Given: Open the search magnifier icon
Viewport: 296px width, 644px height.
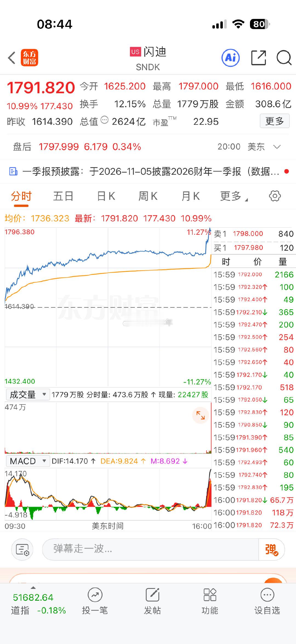Looking at the screenshot, I should pos(284,58).
